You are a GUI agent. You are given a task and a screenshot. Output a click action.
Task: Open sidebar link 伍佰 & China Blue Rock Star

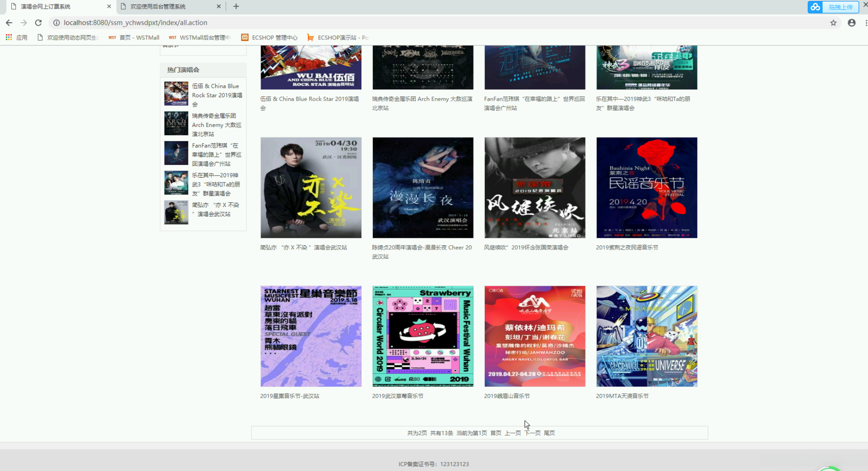click(x=217, y=95)
